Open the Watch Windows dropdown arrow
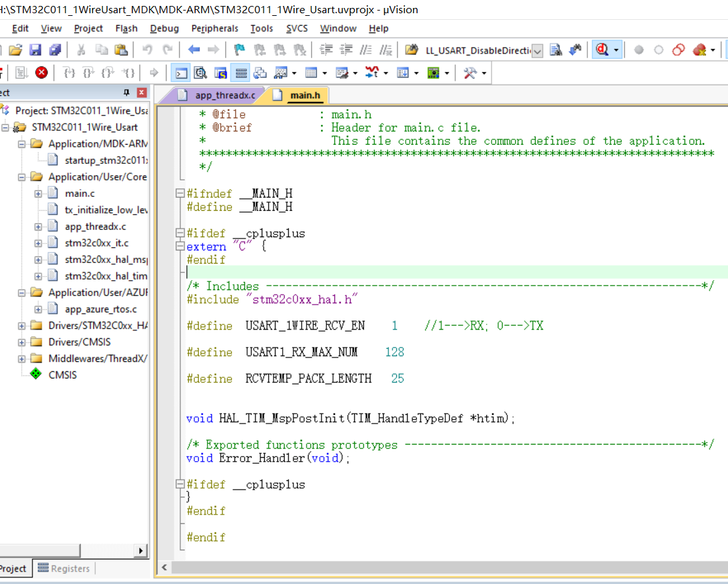This screenshot has height=584, width=728. point(295,73)
